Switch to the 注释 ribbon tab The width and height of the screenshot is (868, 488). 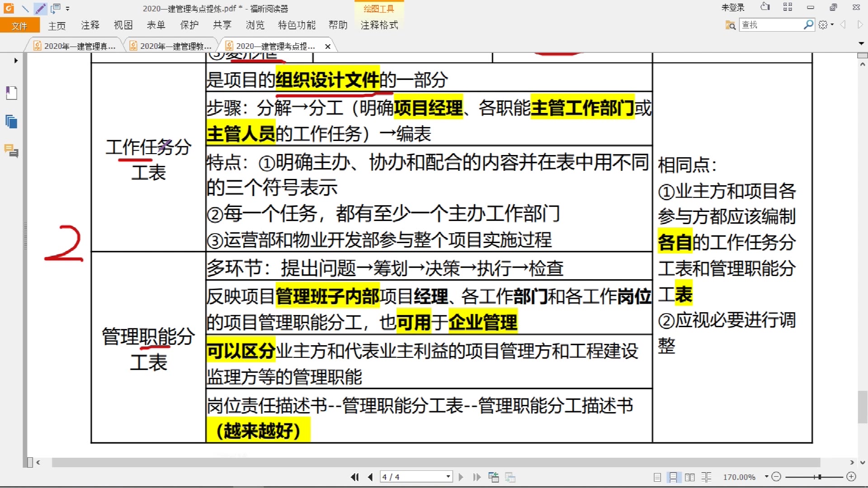pos(90,25)
